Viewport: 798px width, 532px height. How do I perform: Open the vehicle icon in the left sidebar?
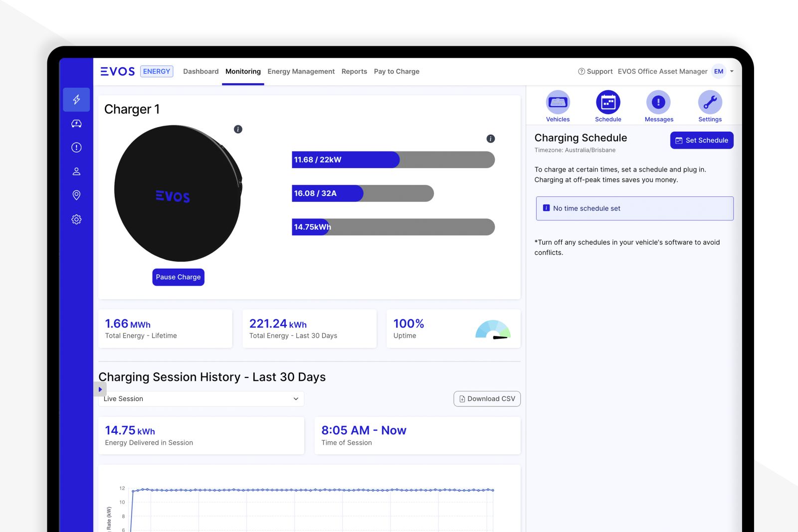[x=76, y=123]
